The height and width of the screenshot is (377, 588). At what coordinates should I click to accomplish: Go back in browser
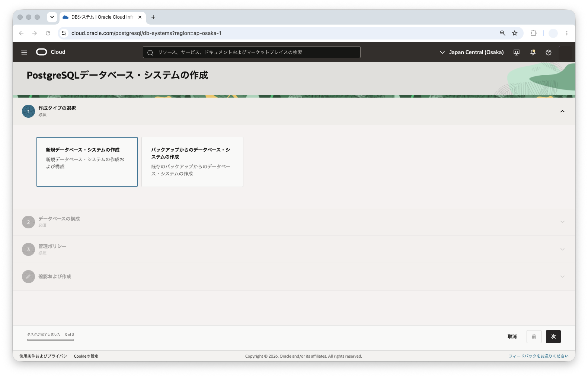coord(21,33)
